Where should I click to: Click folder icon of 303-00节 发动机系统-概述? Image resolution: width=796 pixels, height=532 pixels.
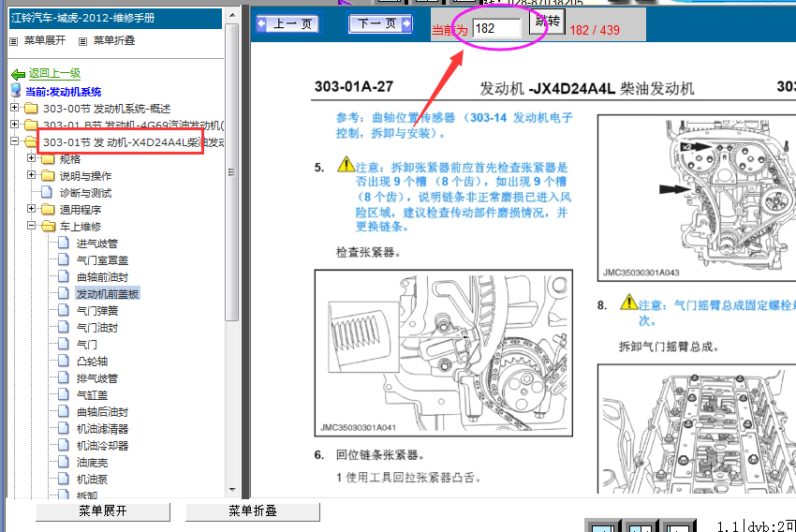[31, 108]
